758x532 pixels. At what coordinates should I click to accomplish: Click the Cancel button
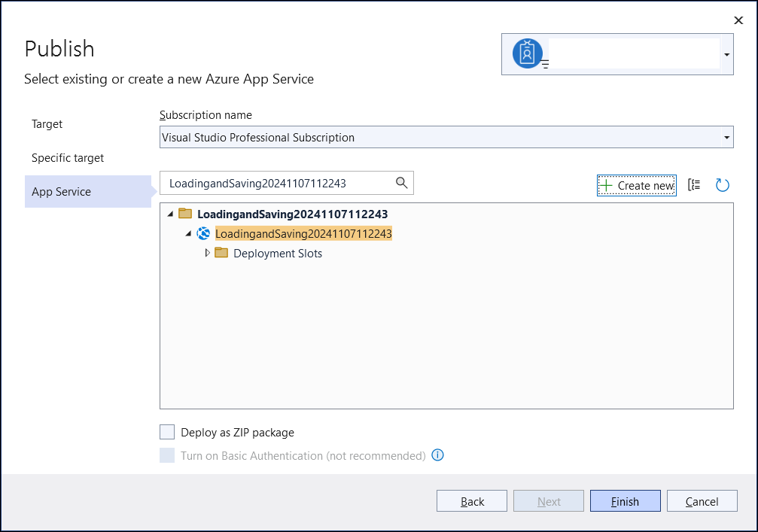702,501
